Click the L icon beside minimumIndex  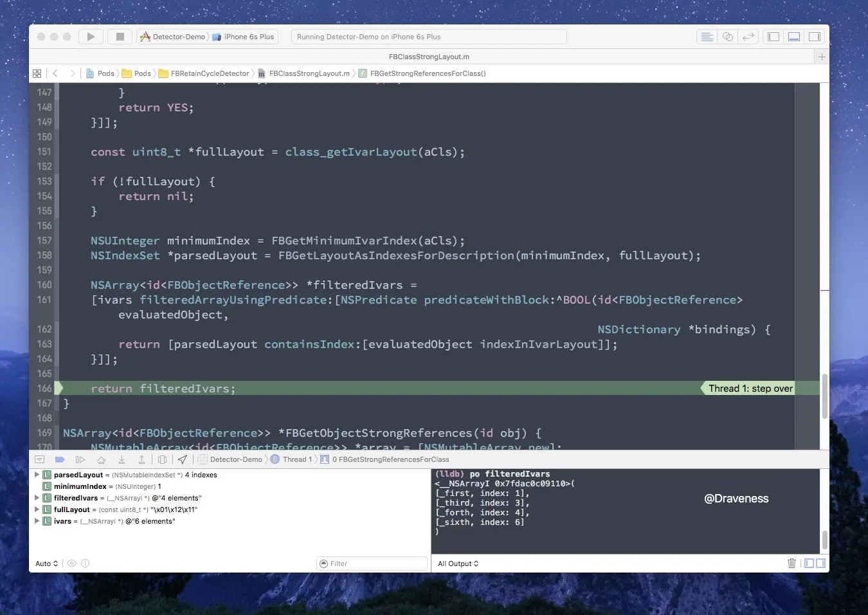tap(47, 486)
